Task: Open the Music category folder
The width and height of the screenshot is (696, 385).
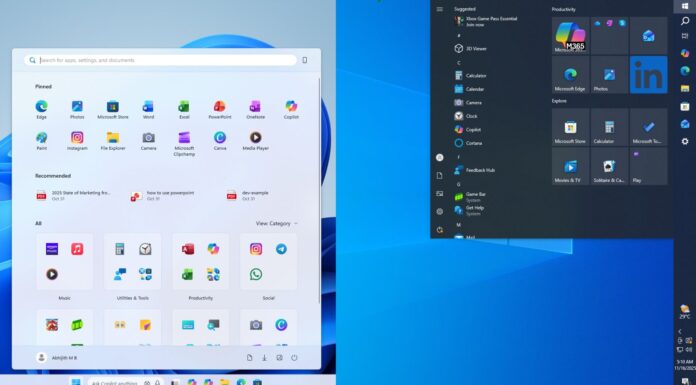Action: [64, 262]
